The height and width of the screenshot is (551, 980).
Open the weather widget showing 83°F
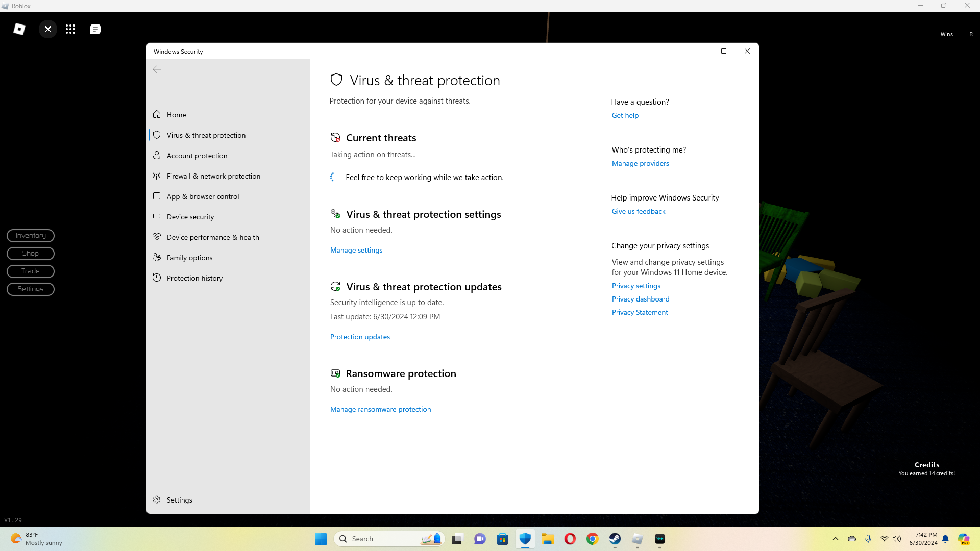point(37,539)
